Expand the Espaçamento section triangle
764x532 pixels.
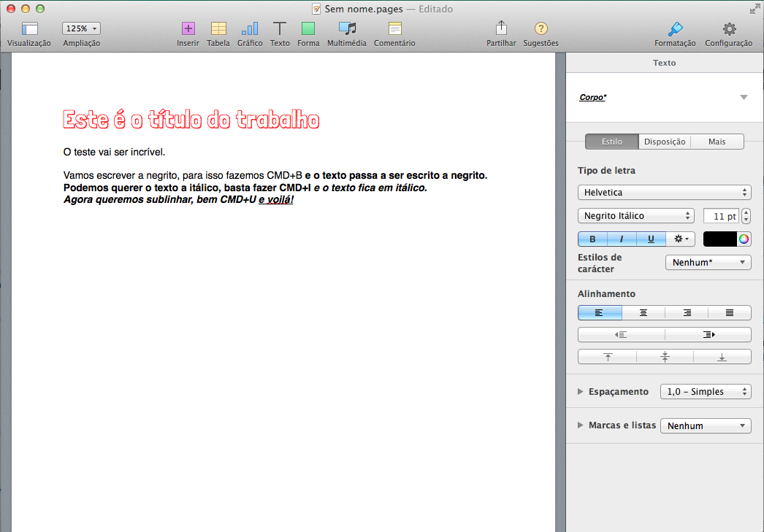click(x=581, y=391)
